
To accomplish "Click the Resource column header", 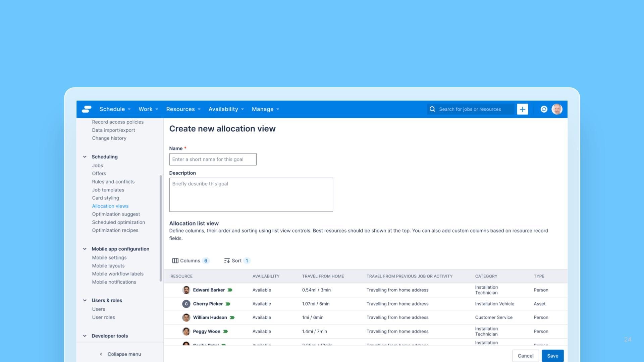I will (x=181, y=277).
